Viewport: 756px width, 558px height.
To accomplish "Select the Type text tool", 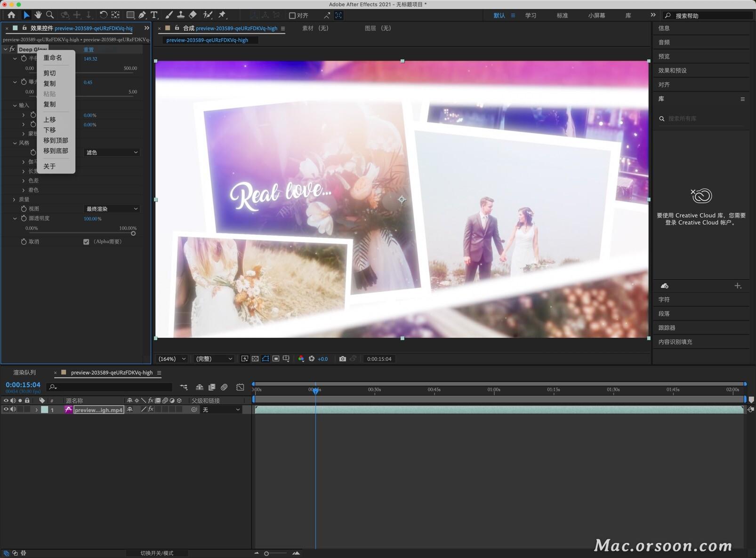I will (x=154, y=15).
